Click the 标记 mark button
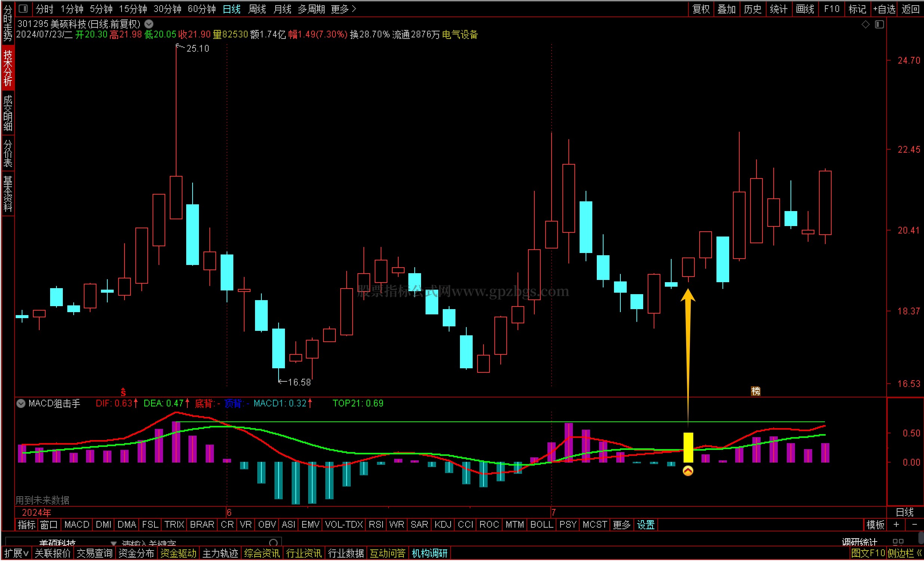The height and width of the screenshot is (561, 924). click(857, 9)
